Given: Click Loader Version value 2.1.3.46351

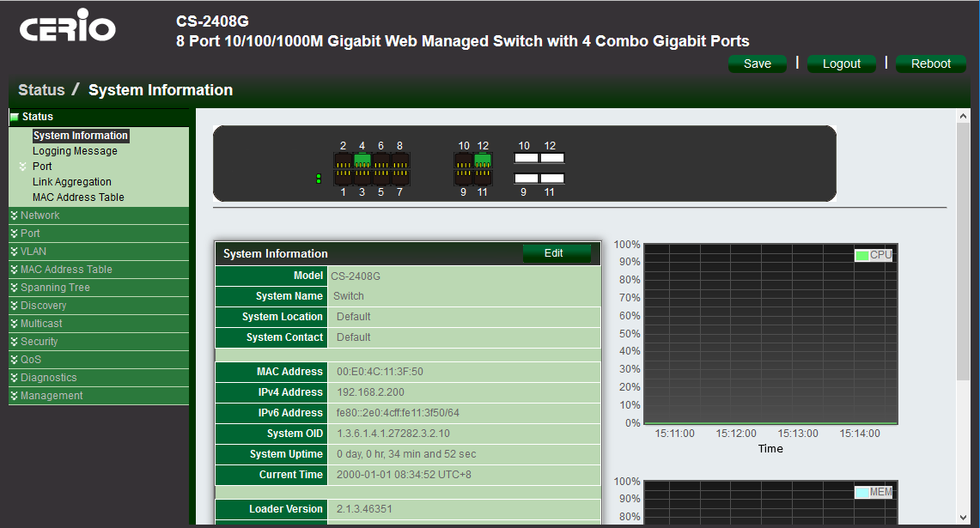Looking at the screenshot, I should coord(364,509).
